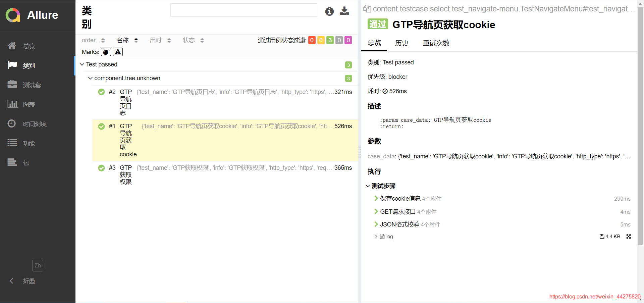
Task: Toggle the purple unknown status filter
Action: [348, 40]
